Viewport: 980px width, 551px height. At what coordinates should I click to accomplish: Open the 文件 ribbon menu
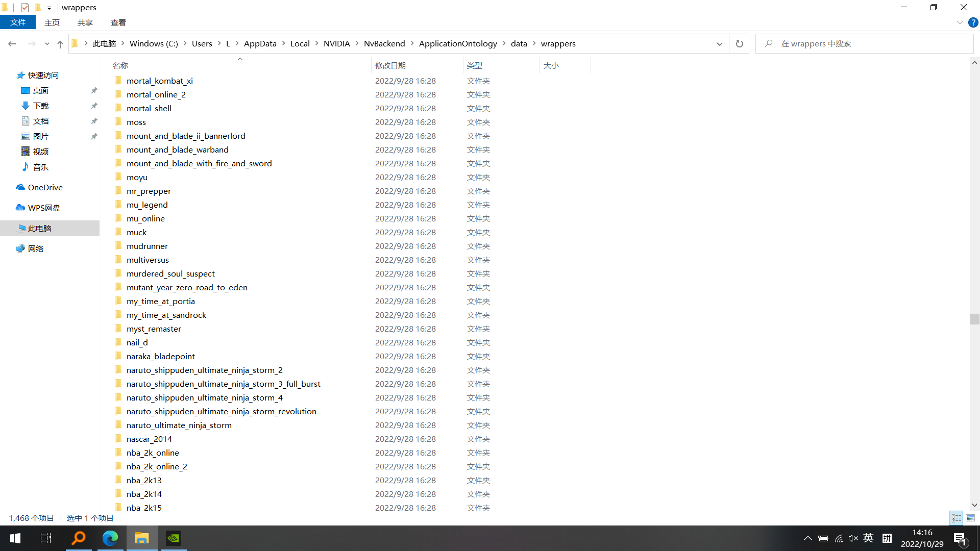click(x=18, y=22)
